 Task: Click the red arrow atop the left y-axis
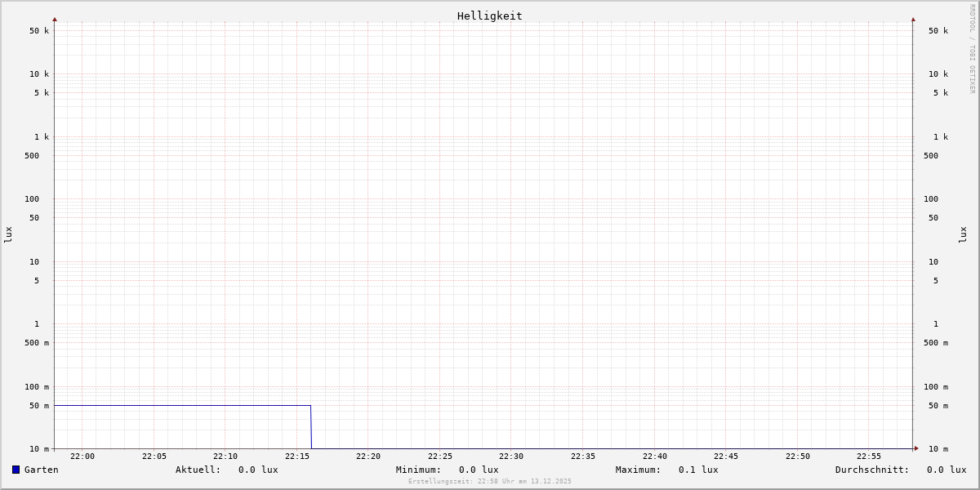click(x=55, y=19)
